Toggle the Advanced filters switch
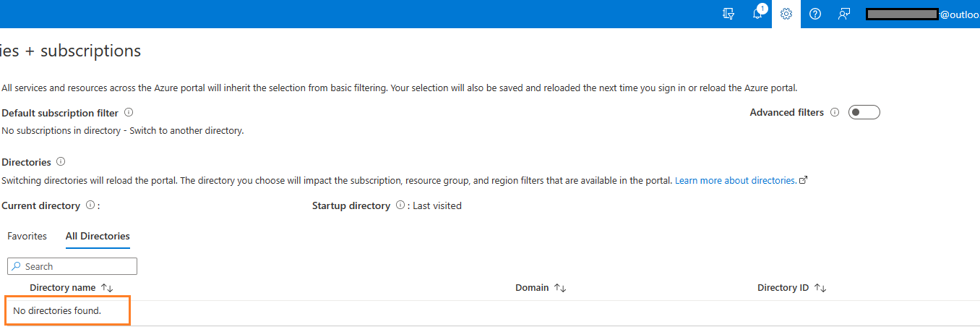Image resolution: width=980 pixels, height=327 pixels. 864,112
